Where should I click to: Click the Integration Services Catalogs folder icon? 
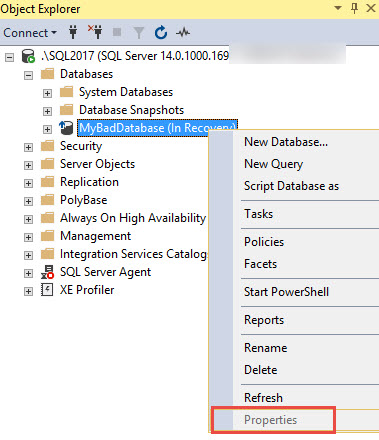[x=47, y=254]
